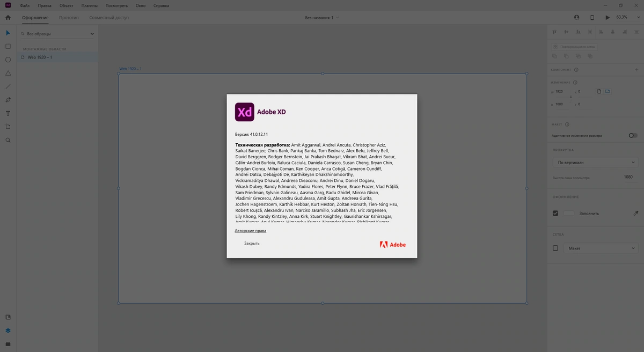Select the Artboard tool

point(8,127)
